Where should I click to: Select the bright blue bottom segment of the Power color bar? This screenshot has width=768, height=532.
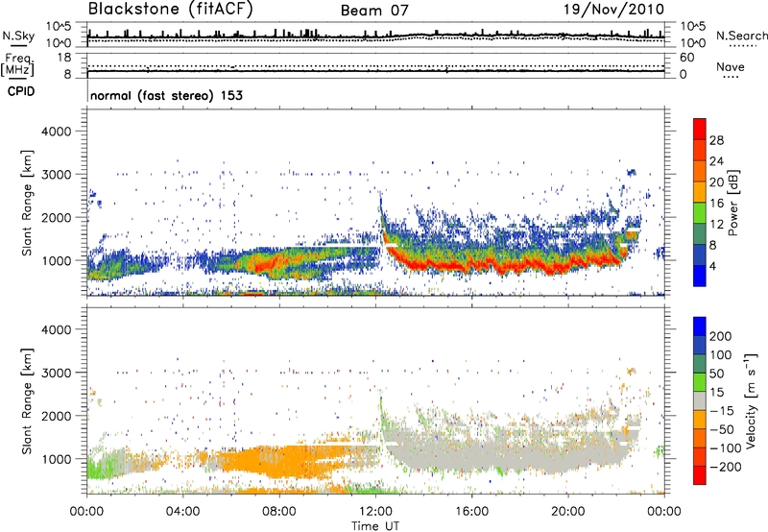700,276
